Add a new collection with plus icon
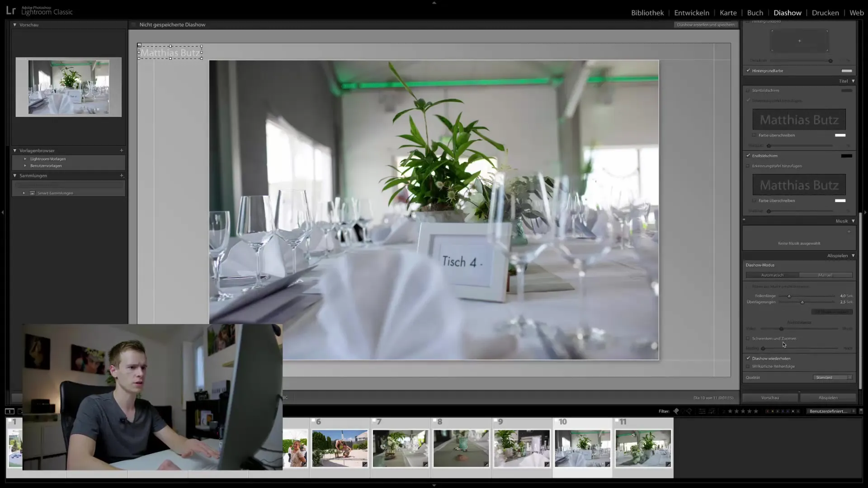The image size is (868, 488). pos(121,175)
